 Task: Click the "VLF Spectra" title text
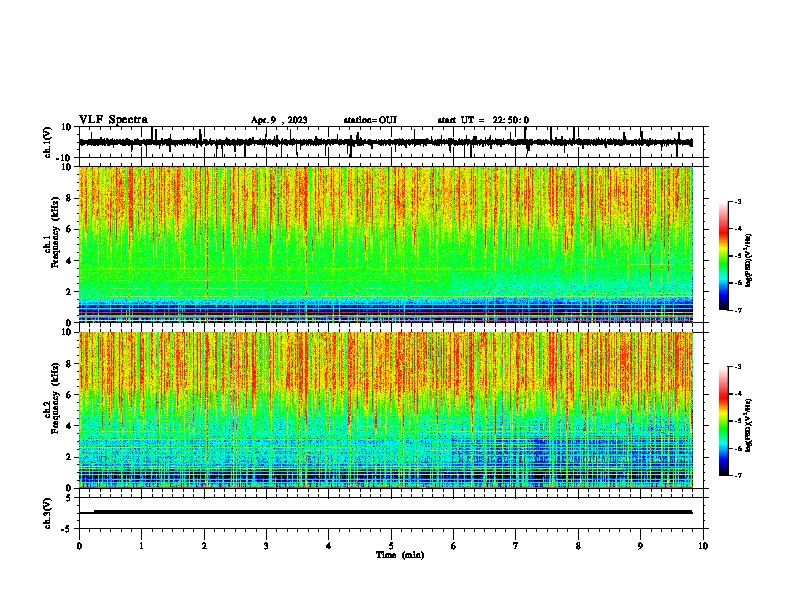(113, 120)
